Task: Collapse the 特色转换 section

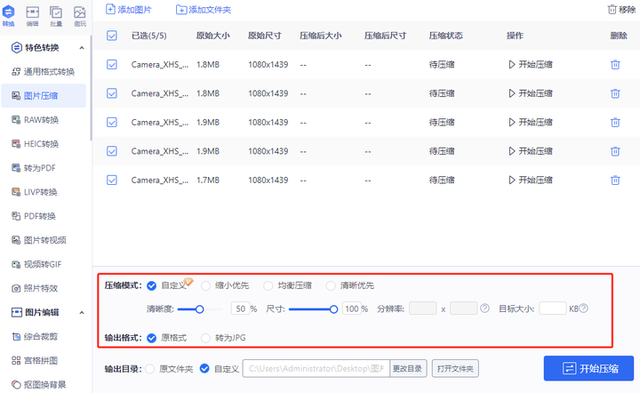Action: click(82, 48)
